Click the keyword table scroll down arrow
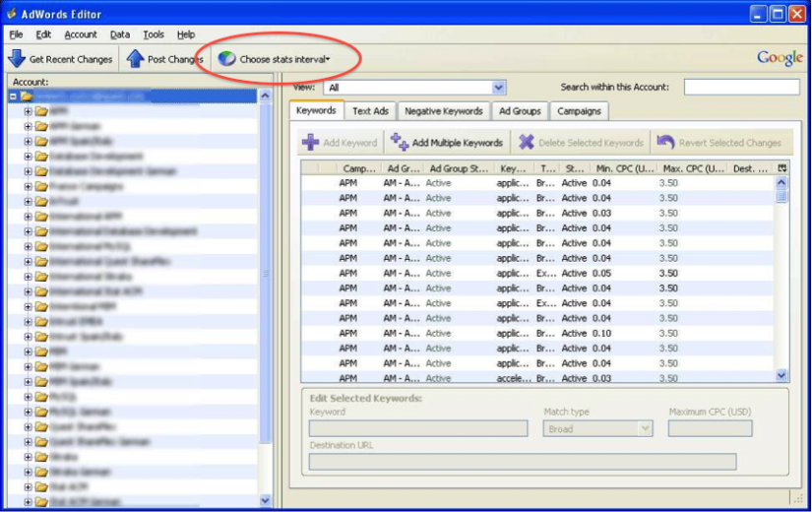The width and height of the screenshot is (812, 512). (781, 376)
